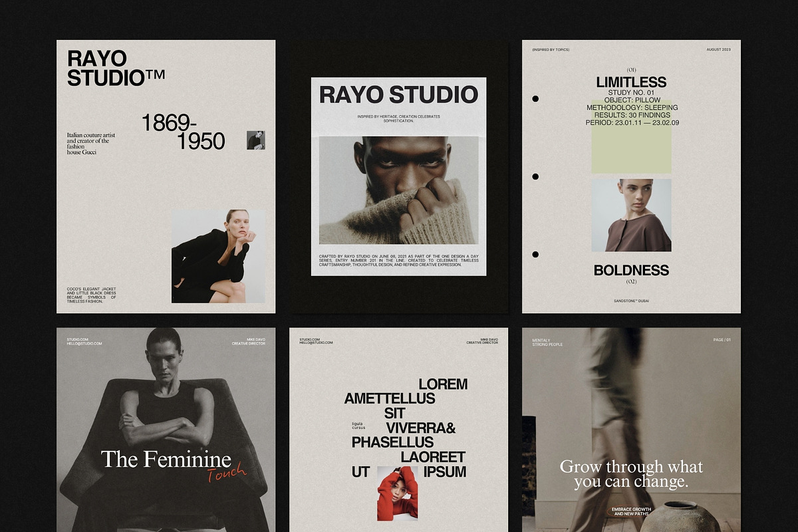Select the photo of the woman in black jacket

(218, 257)
